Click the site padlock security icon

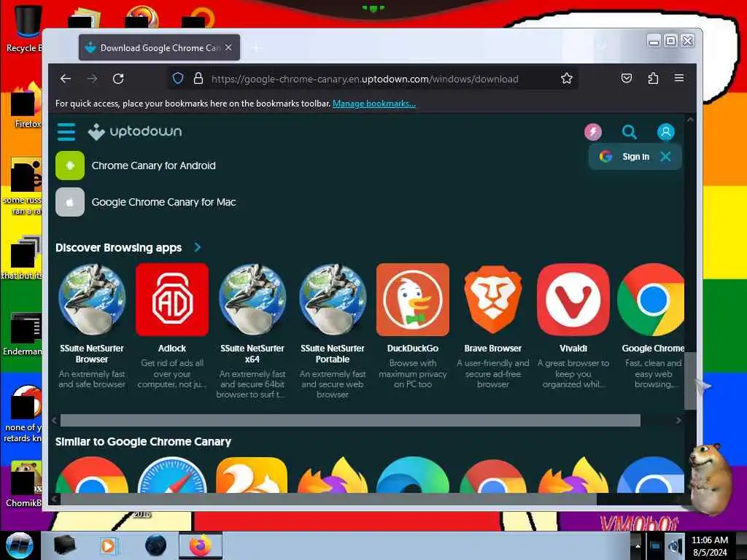click(x=198, y=79)
